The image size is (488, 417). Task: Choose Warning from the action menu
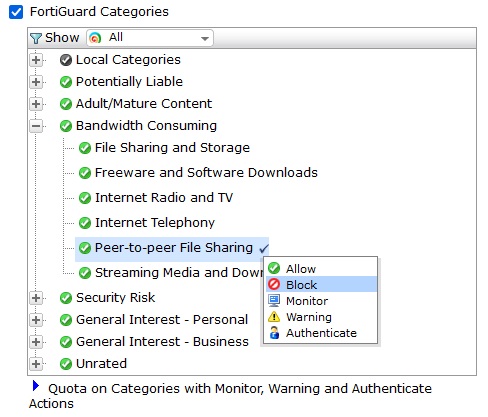click(322, 317)
